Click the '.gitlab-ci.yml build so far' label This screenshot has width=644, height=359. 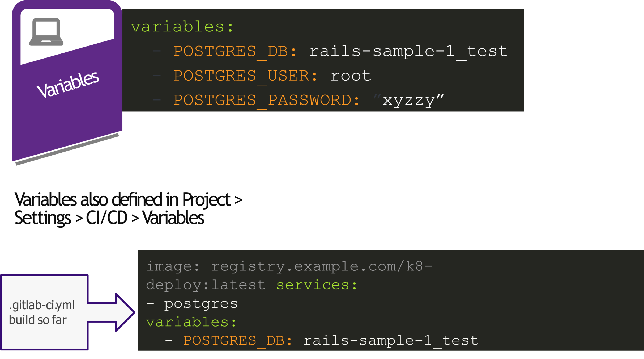point(42,312)
